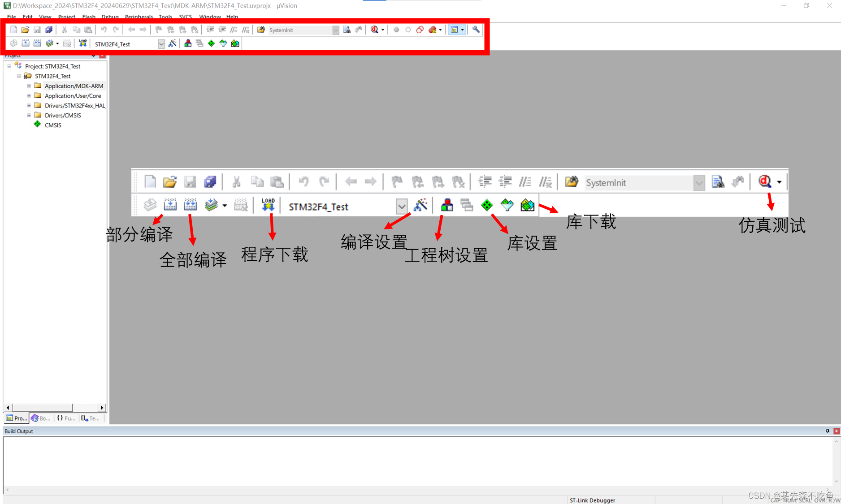Image resolution: width=841 pixels, height=504 pixels.
Task: Click the Paste icon in the toolbar
Action: [88, 30]
